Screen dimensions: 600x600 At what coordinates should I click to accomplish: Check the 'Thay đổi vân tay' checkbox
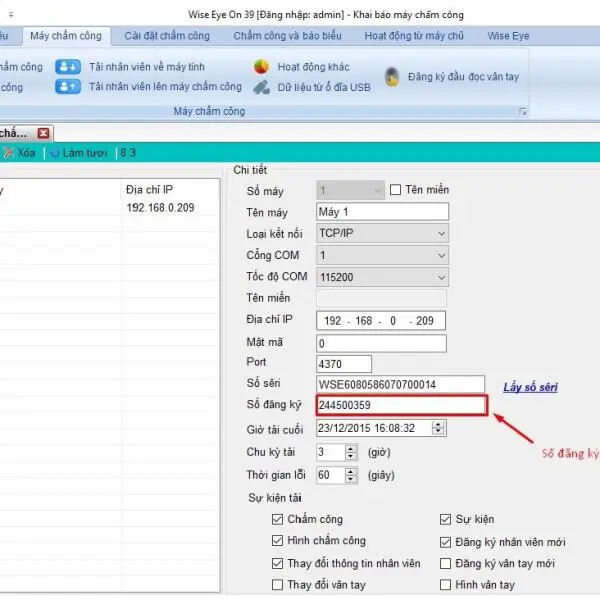[277, 585]
